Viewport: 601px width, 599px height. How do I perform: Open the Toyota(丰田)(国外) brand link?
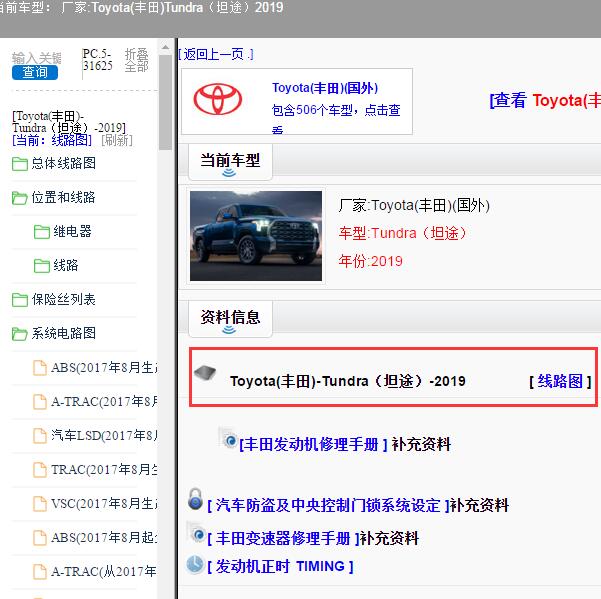[325, 88]
